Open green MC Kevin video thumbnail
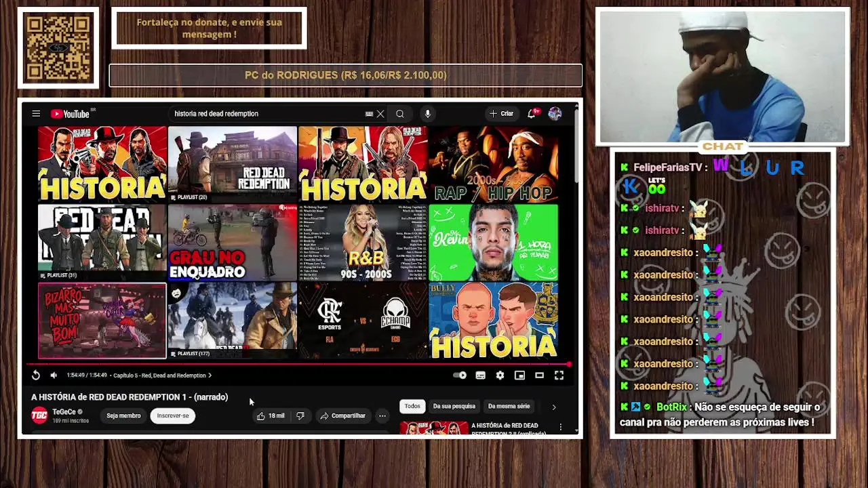Screen dimensions: 868x488 click(493, 242)
